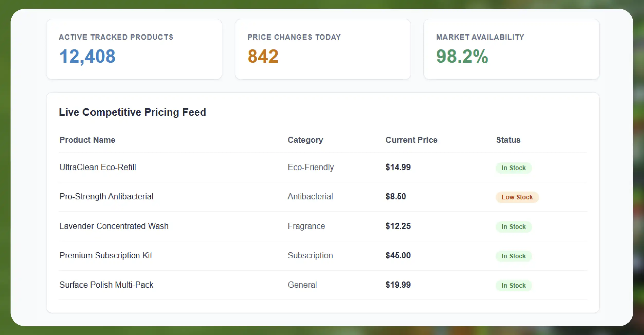Select the UltraClean Eco-Refill row

pyautogui.click(x=323, y=167)
